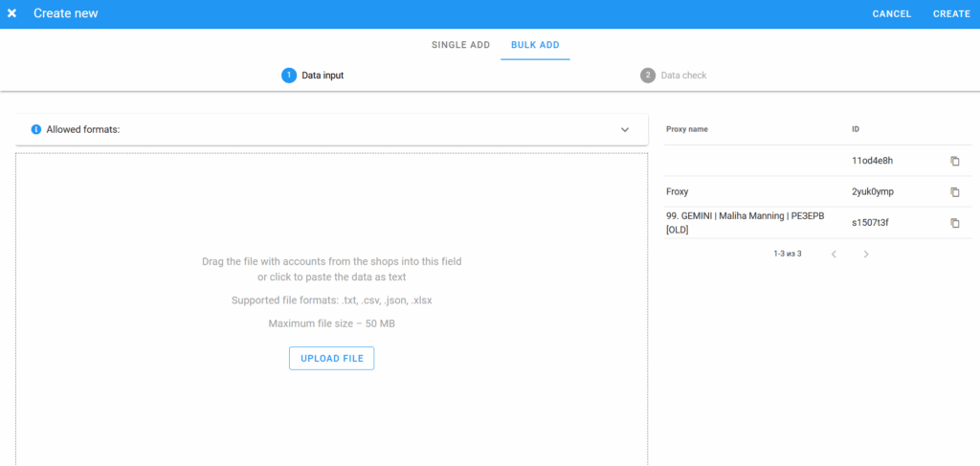Click the Supported file formats text

point(331,300)
